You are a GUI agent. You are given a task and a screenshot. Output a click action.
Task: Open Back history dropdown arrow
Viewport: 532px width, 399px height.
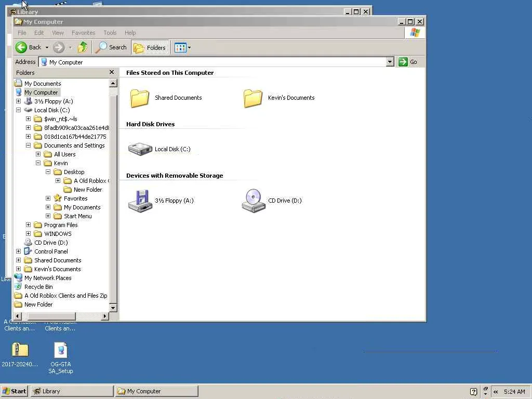(x=47, y=47)
